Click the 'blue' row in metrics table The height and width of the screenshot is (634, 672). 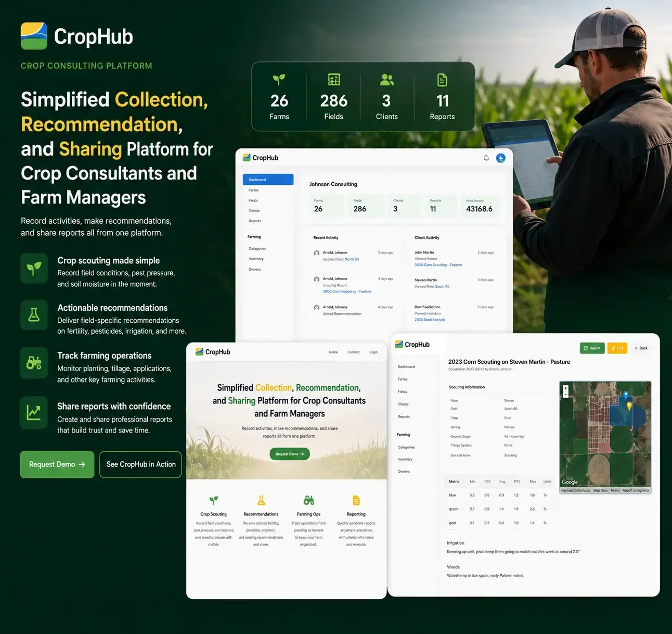tap(500, 495)
